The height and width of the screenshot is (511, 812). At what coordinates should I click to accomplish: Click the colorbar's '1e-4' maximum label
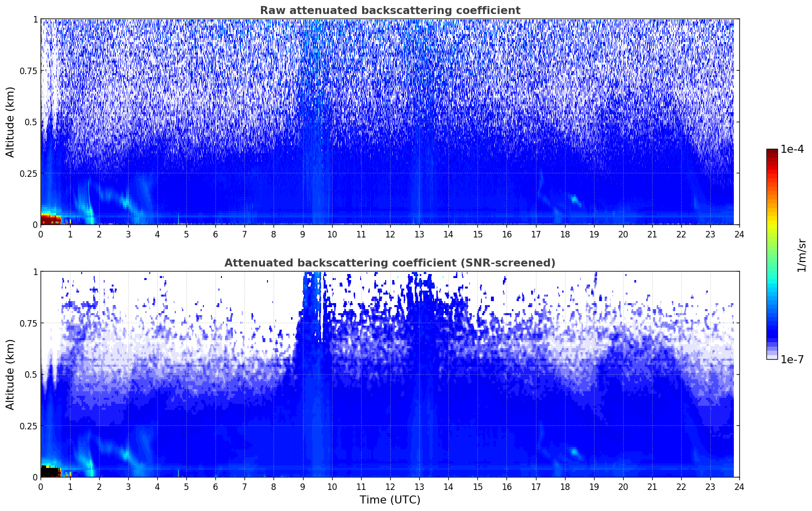pos(792,149)
